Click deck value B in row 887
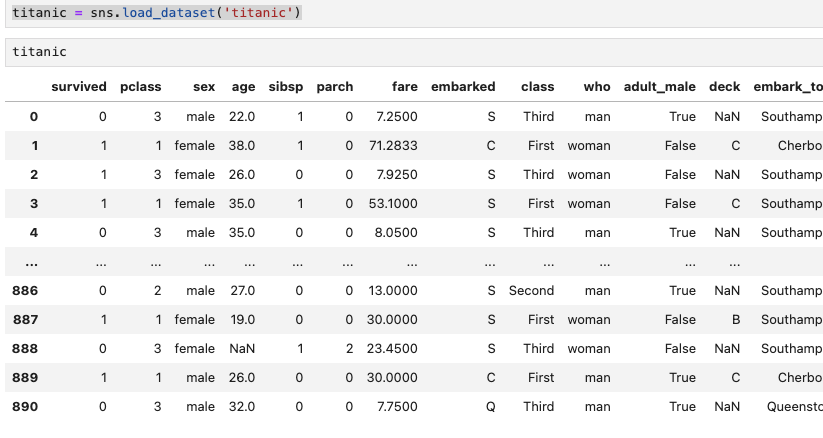Viewport: 823px width, 438px height. click(736, 319)
